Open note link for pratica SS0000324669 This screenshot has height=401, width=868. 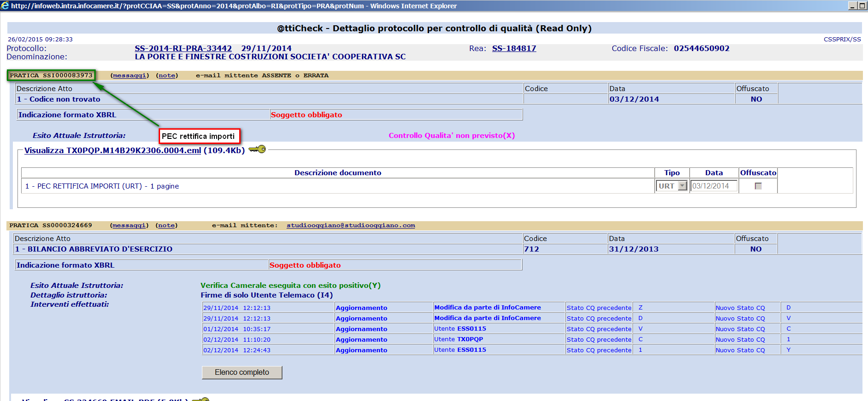[167, 225]
